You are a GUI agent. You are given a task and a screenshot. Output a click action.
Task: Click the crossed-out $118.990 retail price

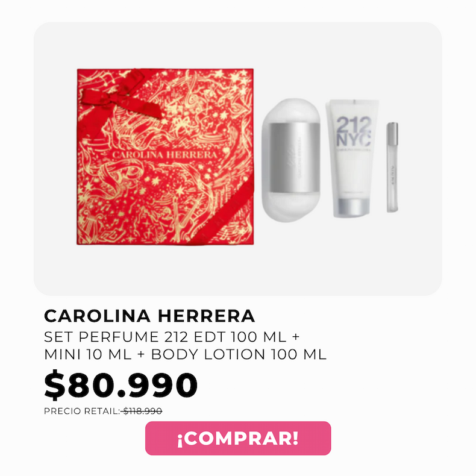(x=142, y=411)
